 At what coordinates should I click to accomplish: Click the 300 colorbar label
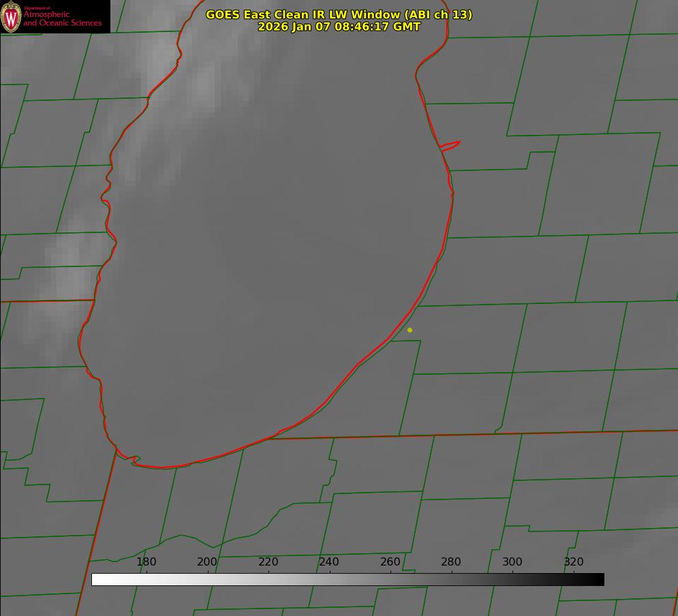click(512, 561)
